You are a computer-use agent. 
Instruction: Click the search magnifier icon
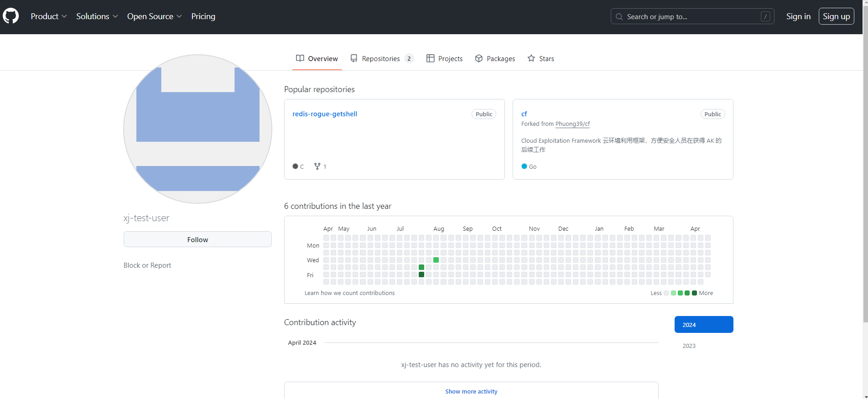[619, 16]
